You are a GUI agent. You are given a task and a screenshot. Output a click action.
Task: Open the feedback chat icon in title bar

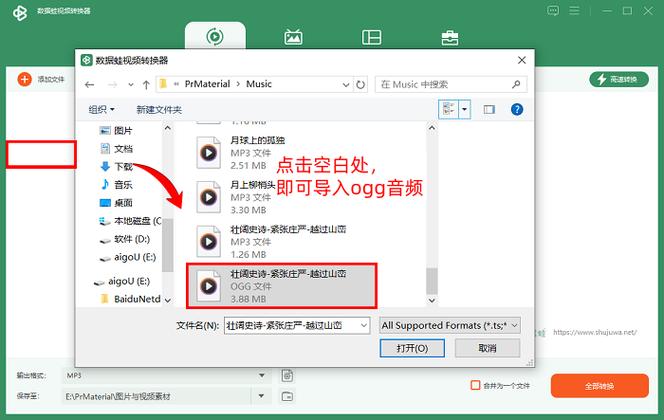point(553,11)
